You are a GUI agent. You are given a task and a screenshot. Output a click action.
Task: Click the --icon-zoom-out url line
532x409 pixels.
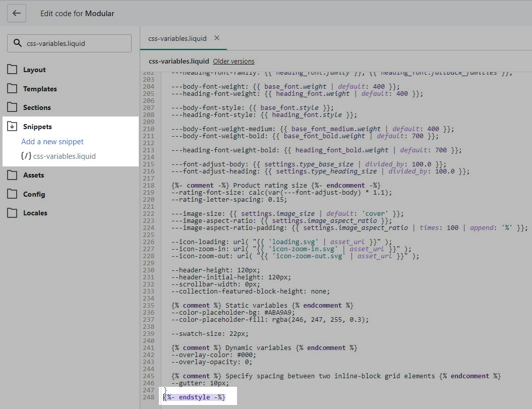tap(295, 256)
